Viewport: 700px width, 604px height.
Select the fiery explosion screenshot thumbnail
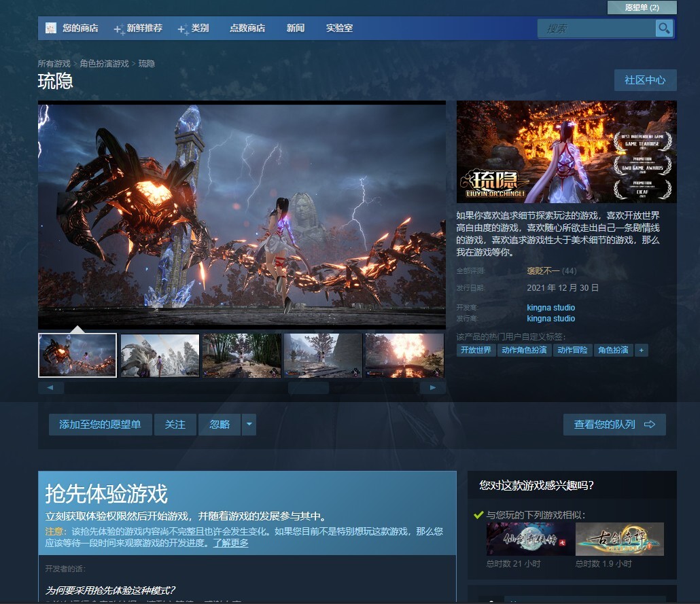(x=405, y=355)
